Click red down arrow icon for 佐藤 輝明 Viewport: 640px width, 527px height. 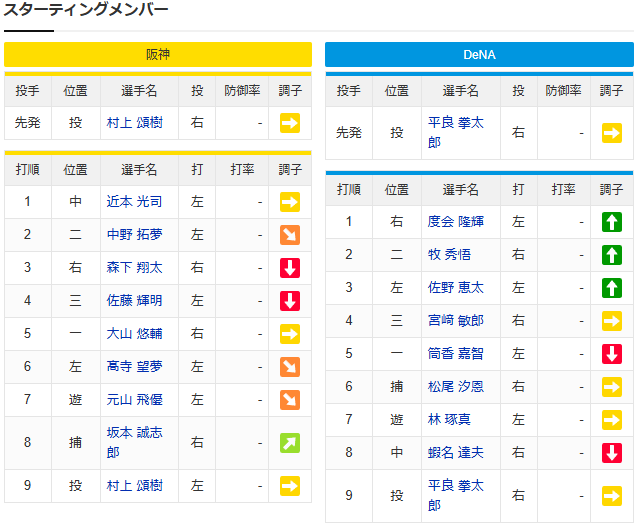[x=290, y=301]
